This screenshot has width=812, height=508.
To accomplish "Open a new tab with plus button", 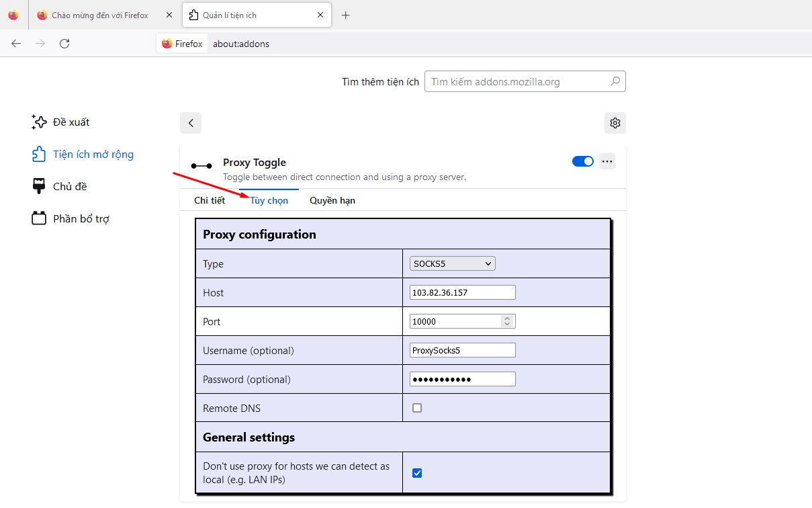I will [346, 15].
